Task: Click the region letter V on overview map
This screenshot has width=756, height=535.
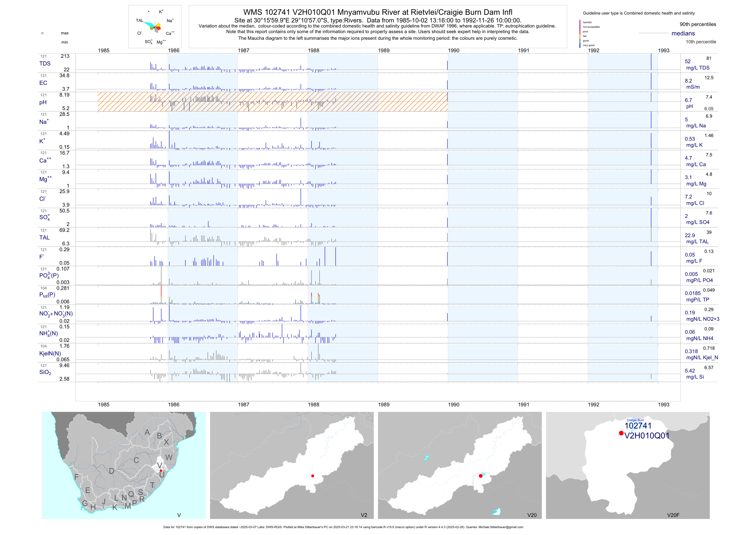Action: point(159,465)
